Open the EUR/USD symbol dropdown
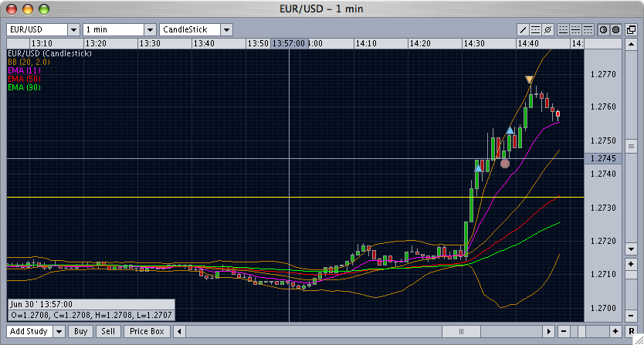 click(x=74, y=29)
